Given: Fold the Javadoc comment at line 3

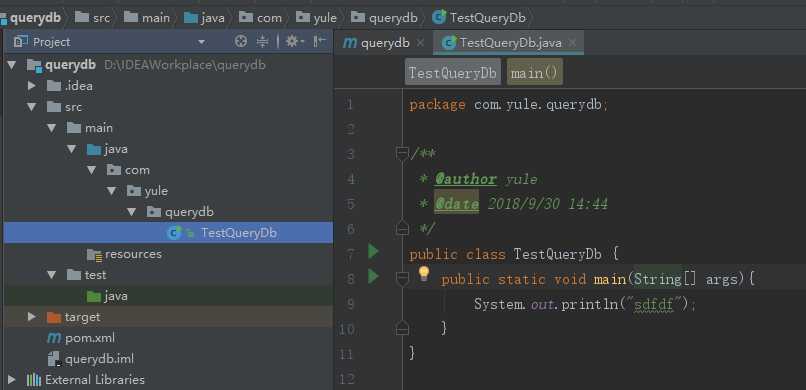Looking at the screenshot, I should [x=402, y=153].
